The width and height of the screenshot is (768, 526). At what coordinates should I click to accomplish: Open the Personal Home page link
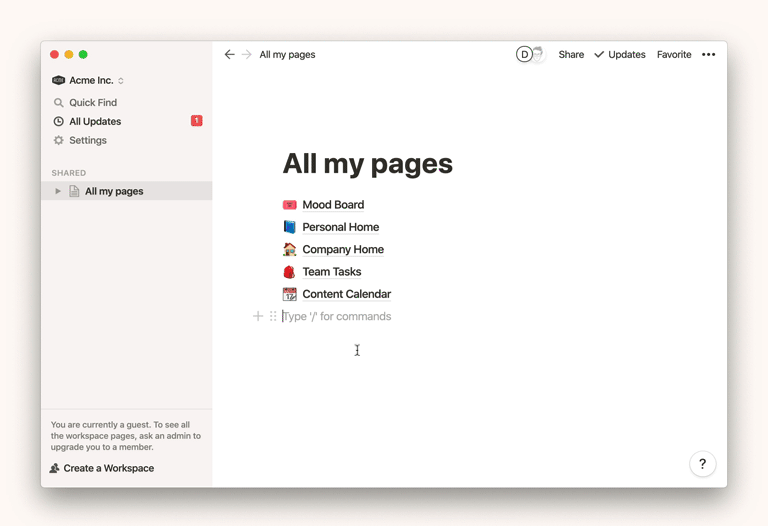click(340, 227)
